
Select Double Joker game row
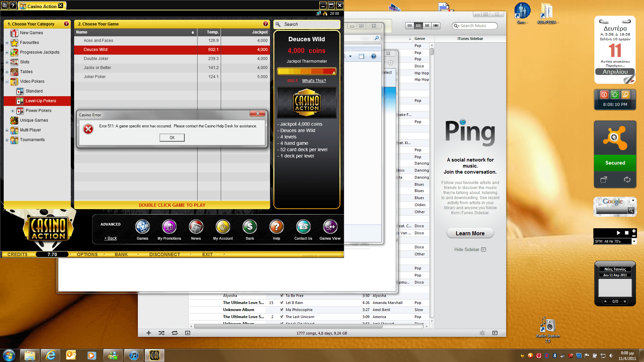(x=172, y=59)
